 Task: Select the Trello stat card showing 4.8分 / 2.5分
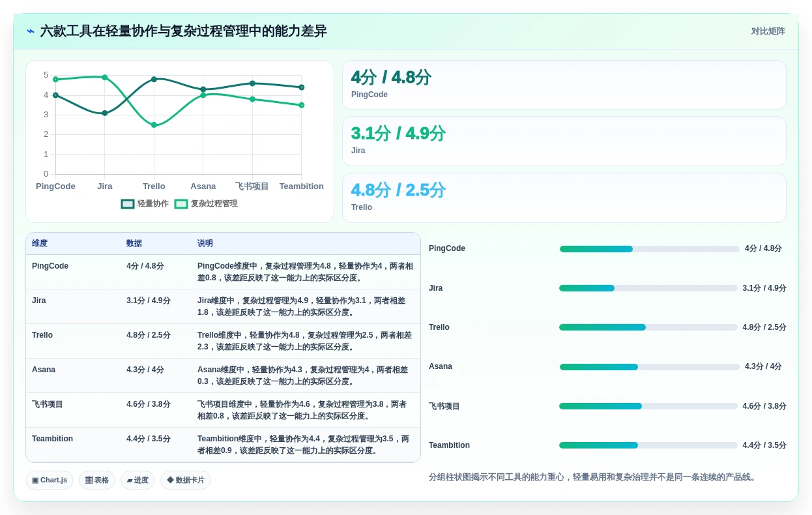[564, 198]
